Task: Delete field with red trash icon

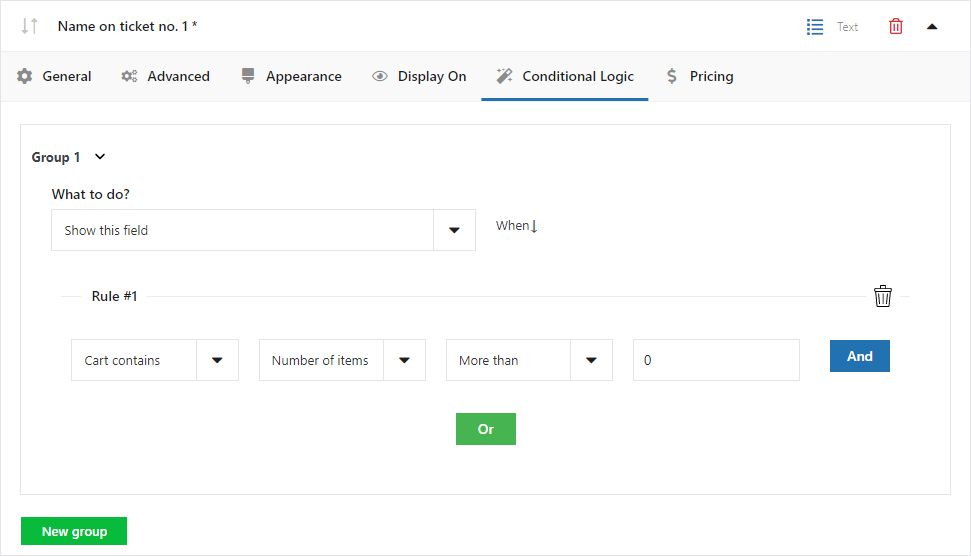Action: (895, 27)
